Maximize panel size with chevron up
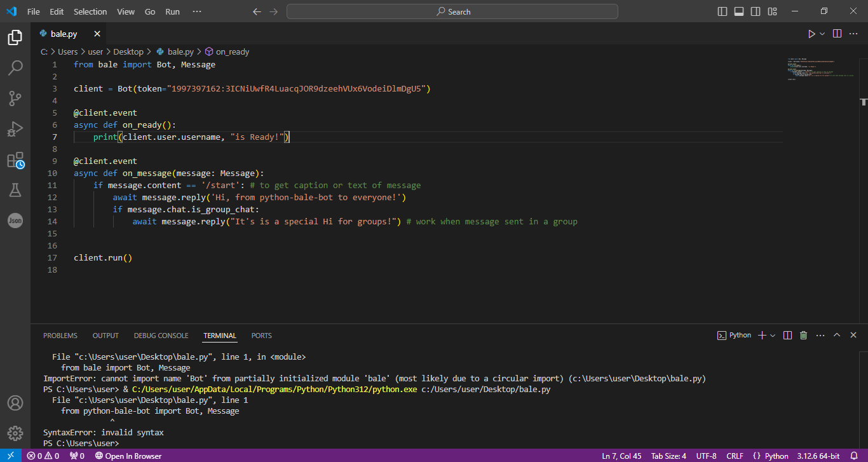This screenshot has width=868, height=462. pos(837,335)
